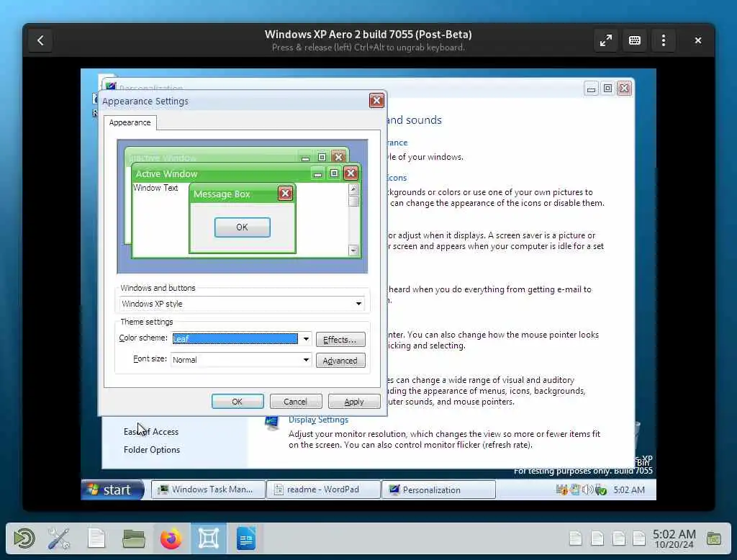Confirm the dialog with the OK button
The height and width of the screenshot is (560, 737).
(x=238, y=402)
